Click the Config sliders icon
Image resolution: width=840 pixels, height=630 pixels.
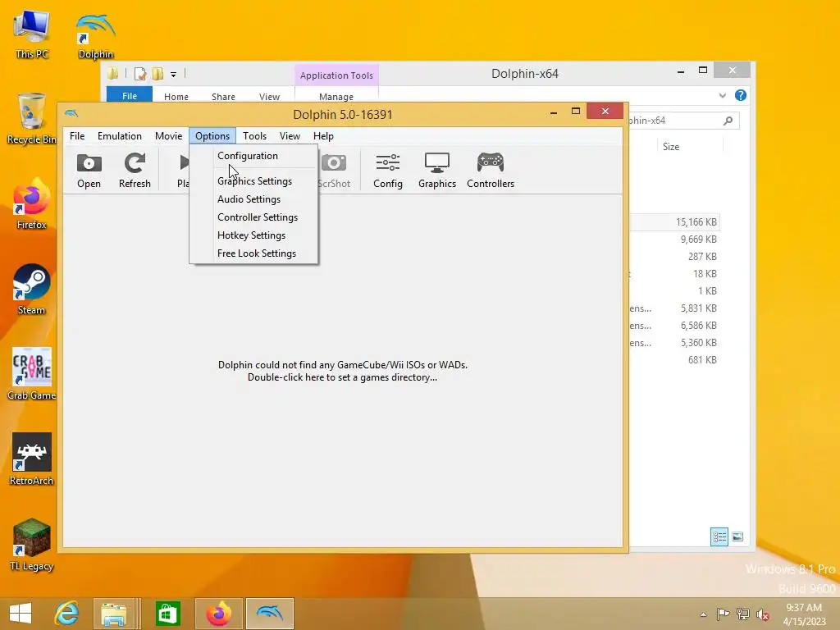tap(388, 171)
